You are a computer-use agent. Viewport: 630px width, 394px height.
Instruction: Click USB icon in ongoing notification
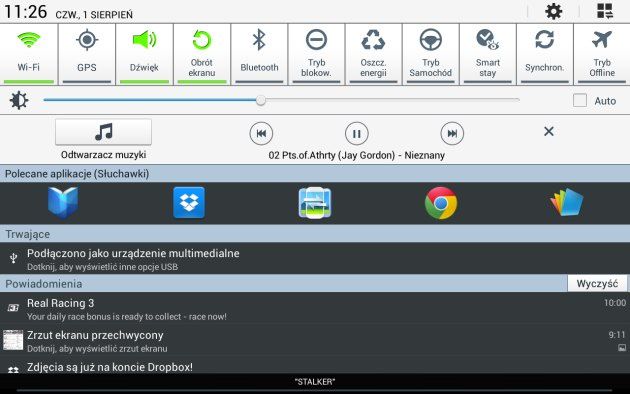click(x=13, y=258)
